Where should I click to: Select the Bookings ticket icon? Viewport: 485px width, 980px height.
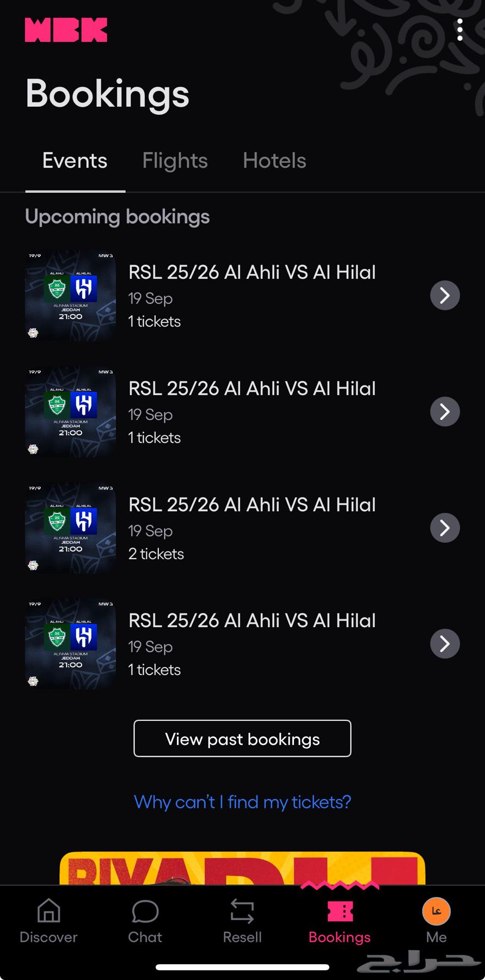pos(340,911)
